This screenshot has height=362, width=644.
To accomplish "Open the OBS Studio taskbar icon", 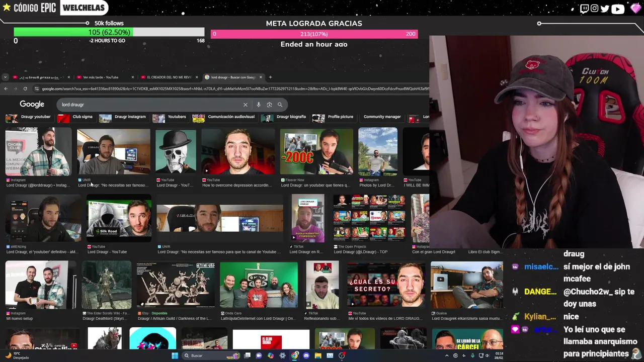I will coord(342,355).
